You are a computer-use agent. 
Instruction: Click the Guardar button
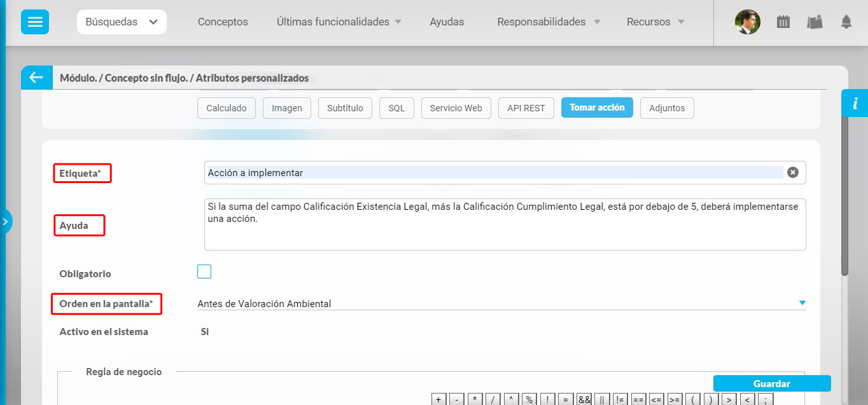[x=771, y=383]
